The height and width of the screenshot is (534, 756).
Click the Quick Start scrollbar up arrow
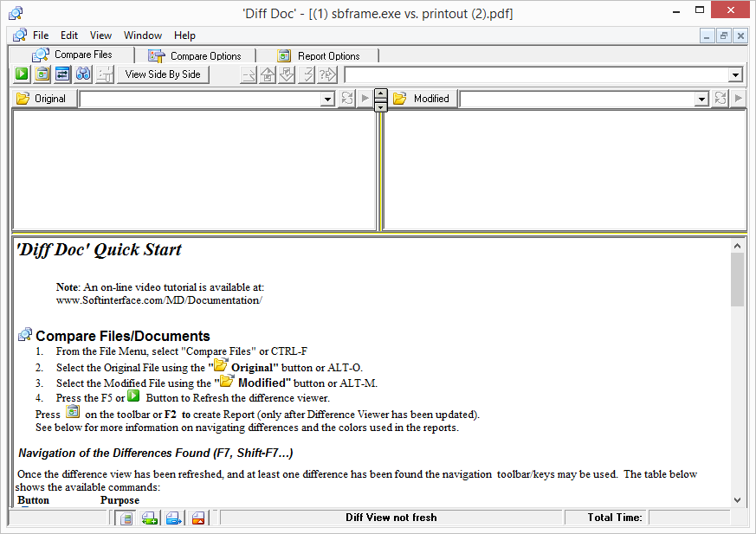(737, 246)
